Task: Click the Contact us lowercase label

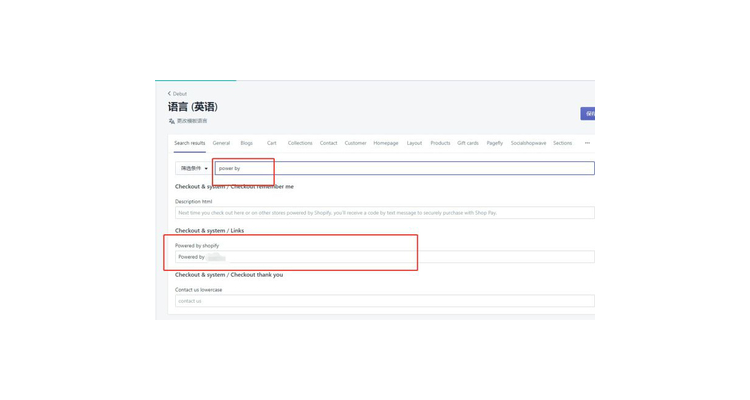Action: (x=199, y=290)
